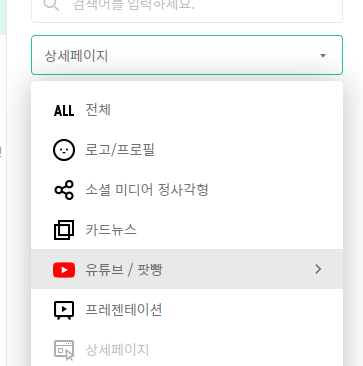The width and height of the screenshot is (363, 366).
Task: Click the ALL icon
Action: point(64,110)
